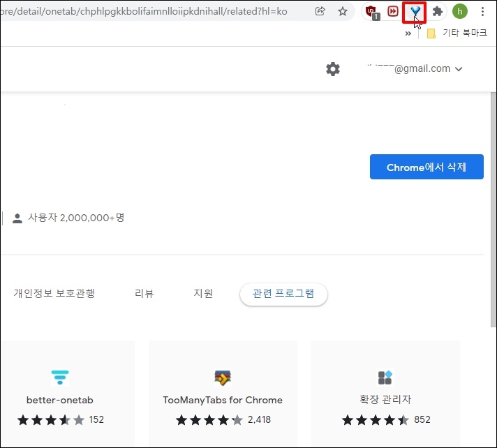Click the TooManyTabs for Chrome icon
497x448 pixels.
pos(223,378)
